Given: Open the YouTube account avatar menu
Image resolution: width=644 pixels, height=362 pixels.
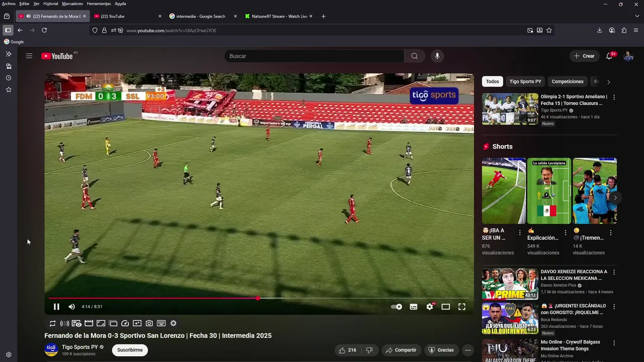Looking at the screenshot, I should point(628,56).
